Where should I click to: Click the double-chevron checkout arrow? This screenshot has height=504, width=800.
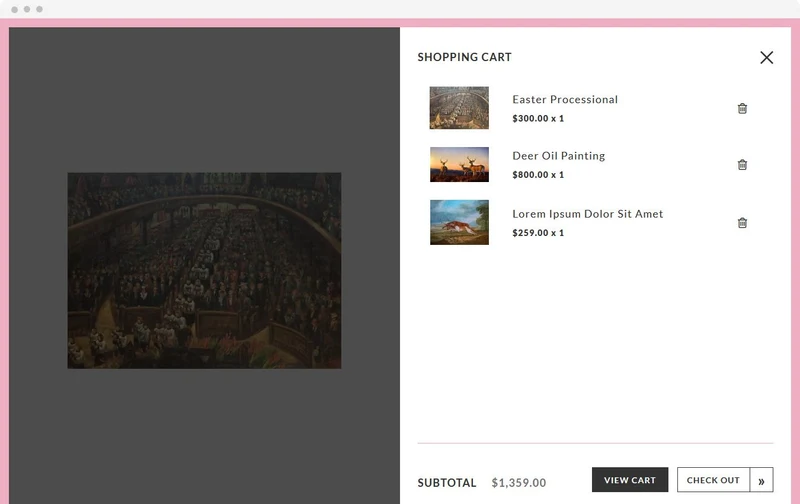[761, 480]
